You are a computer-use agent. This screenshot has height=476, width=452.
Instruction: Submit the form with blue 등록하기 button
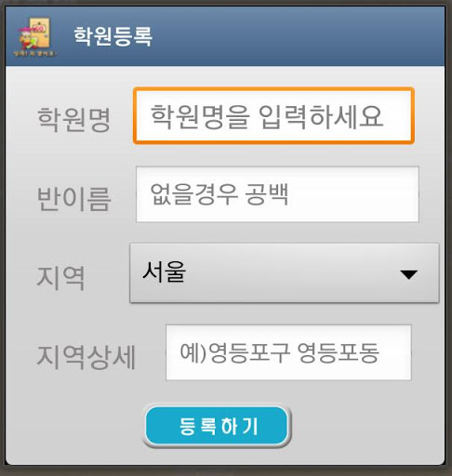[218, 426]
